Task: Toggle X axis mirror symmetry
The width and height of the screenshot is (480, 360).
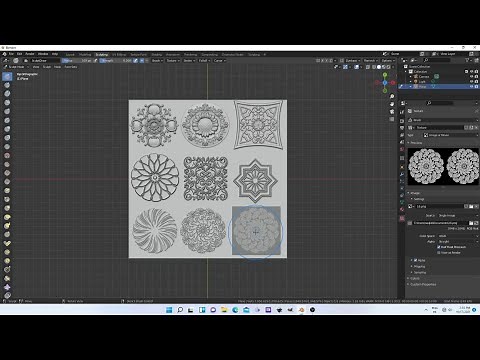Action: (x=321, y=61)
